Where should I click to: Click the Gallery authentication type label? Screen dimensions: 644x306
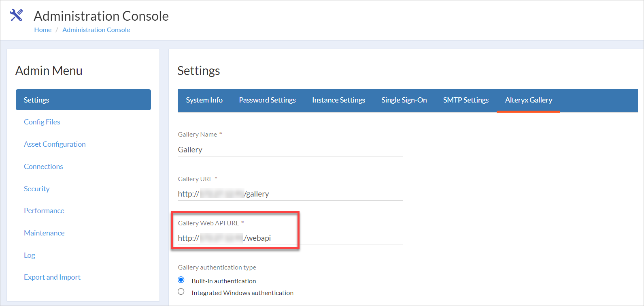(x=217, y=267)
